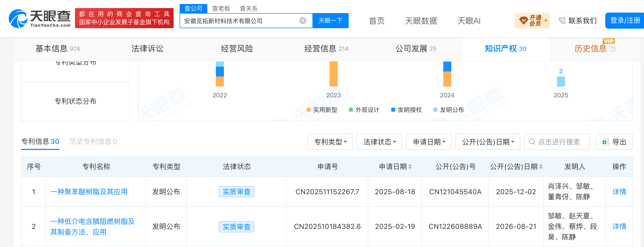Click 实质审查 status for row 2
644x247 pixels.
(236, 227)
